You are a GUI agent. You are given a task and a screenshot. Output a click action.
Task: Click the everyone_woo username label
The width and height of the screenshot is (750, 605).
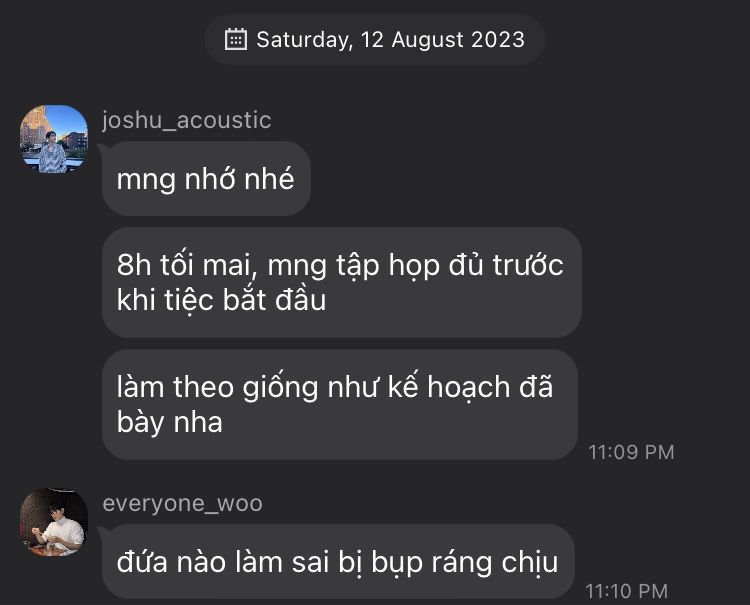[x=183, y=503]
